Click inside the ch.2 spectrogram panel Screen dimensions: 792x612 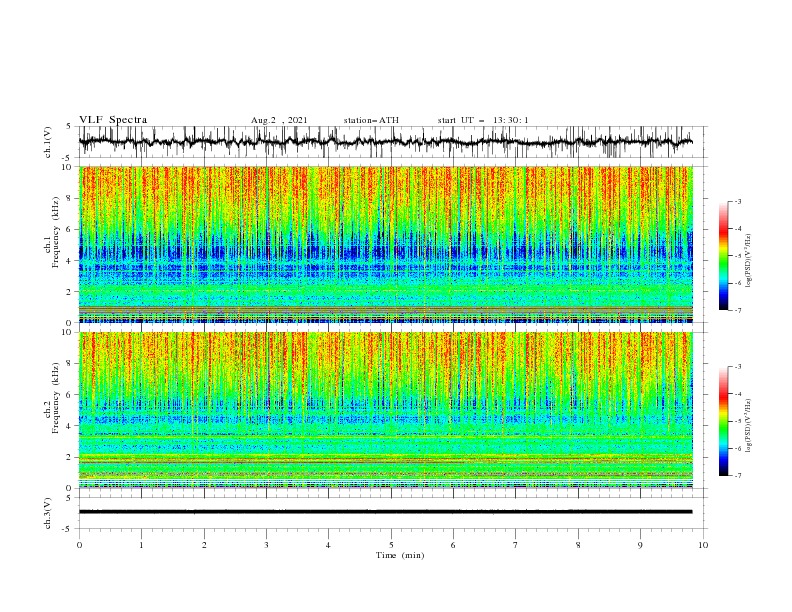coord(385,410)
